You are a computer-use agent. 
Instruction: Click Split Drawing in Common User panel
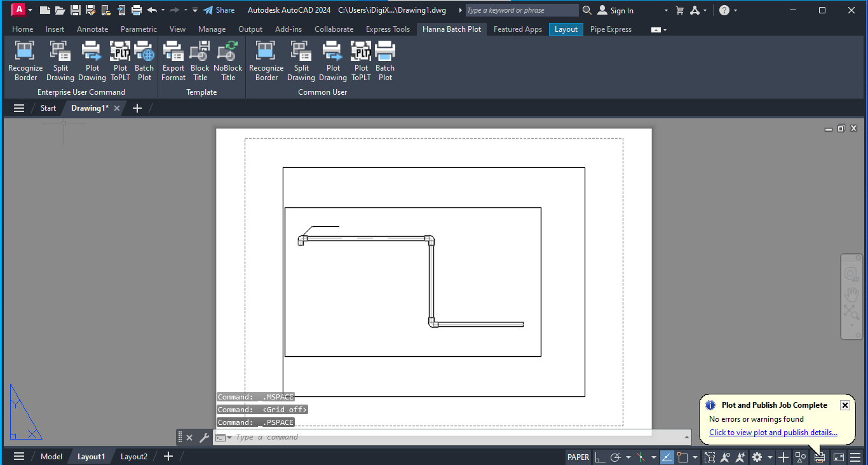click(x=301, y=61)
